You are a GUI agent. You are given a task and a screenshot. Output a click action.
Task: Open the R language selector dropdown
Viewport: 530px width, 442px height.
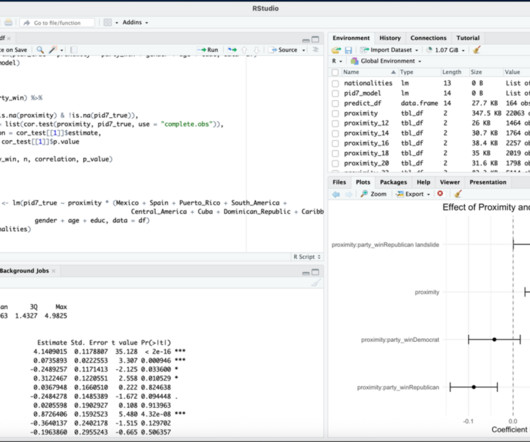pyautogui.click(x=337, y=61)
